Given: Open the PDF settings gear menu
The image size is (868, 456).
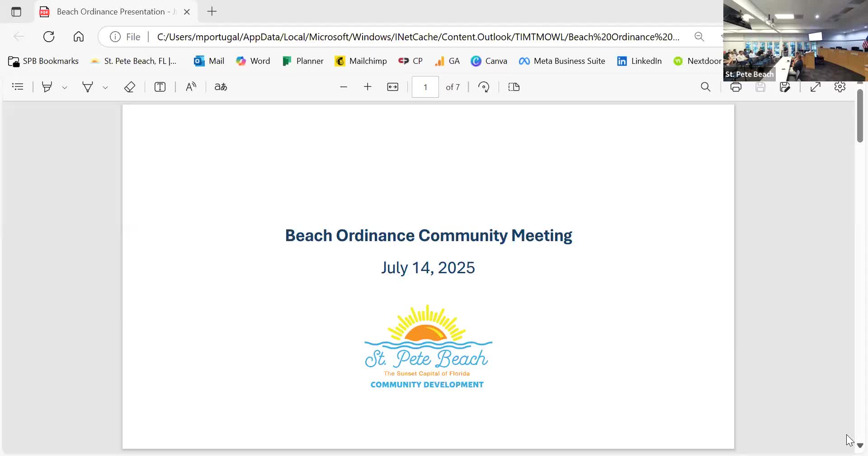Looking at the screenshot, I should [840, 87].
